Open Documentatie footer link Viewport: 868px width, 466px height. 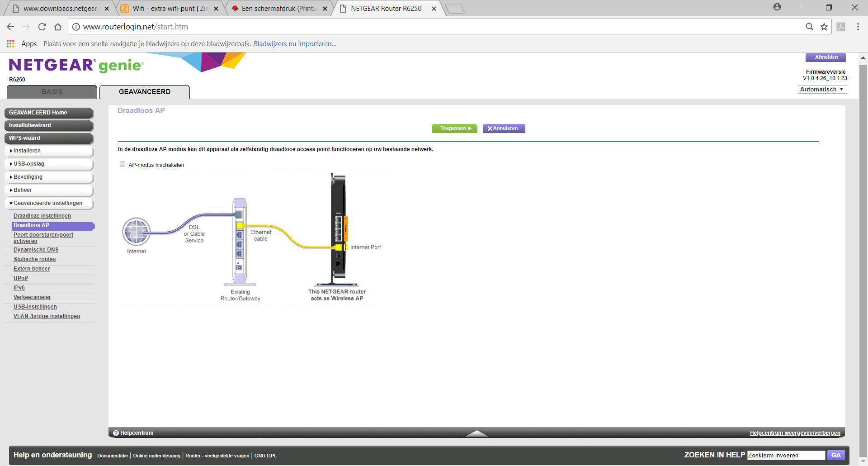click(x=113, y=456)
